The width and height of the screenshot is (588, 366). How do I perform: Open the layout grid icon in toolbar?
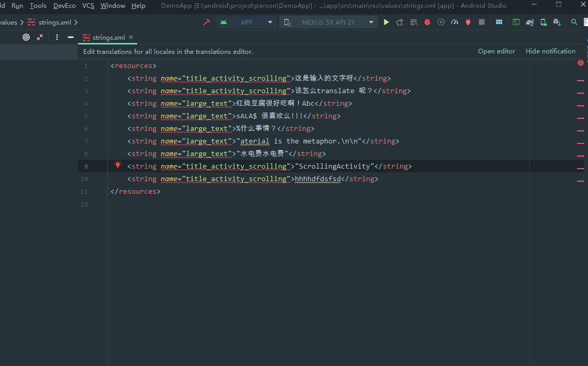[x=499, y=22]
